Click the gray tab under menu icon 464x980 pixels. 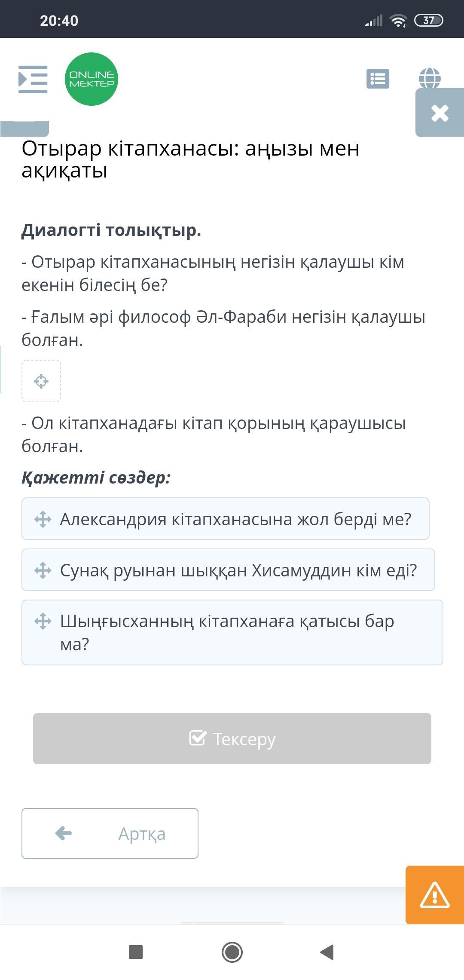click(x=24, y=128)
